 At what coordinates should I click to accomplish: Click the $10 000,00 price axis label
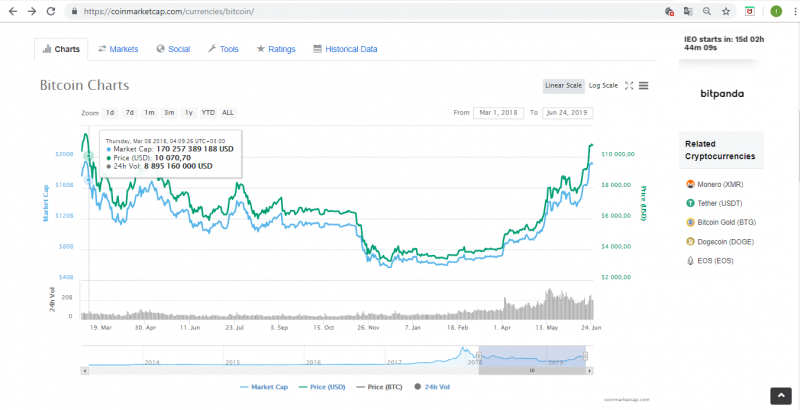[x=618, y=154]
